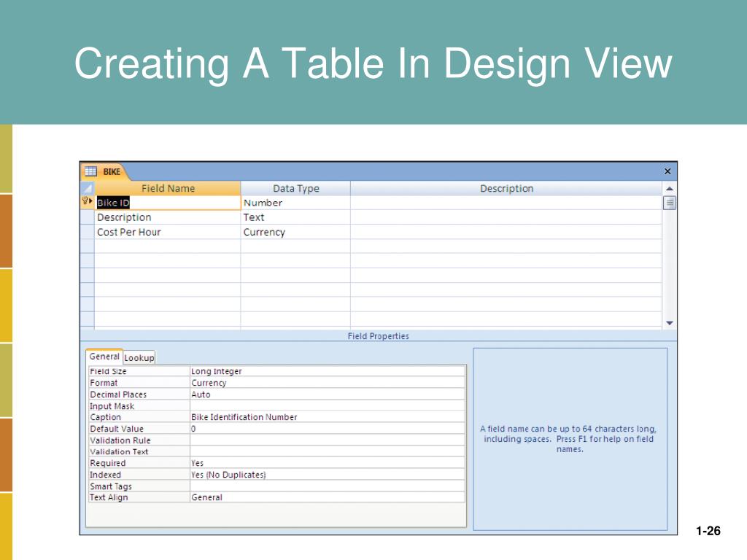747x560 pixels.
Task: Click the Field Properties section header
Action: pos(379,335)
